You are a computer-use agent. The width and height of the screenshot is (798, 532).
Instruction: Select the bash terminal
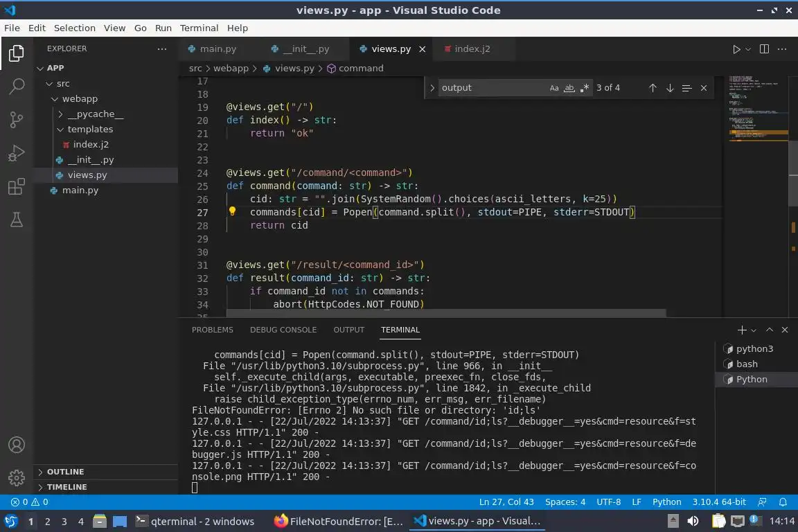click(756, 364)
